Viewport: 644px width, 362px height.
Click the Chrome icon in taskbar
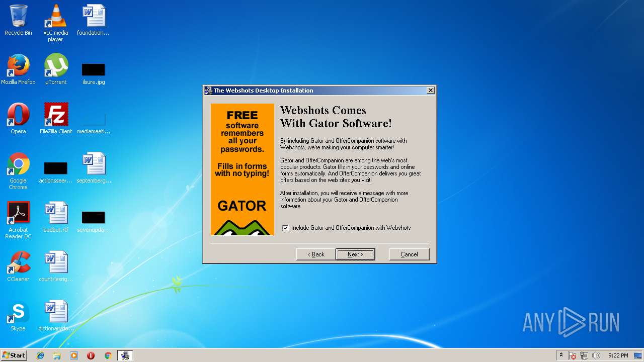[x=108, y=355]
